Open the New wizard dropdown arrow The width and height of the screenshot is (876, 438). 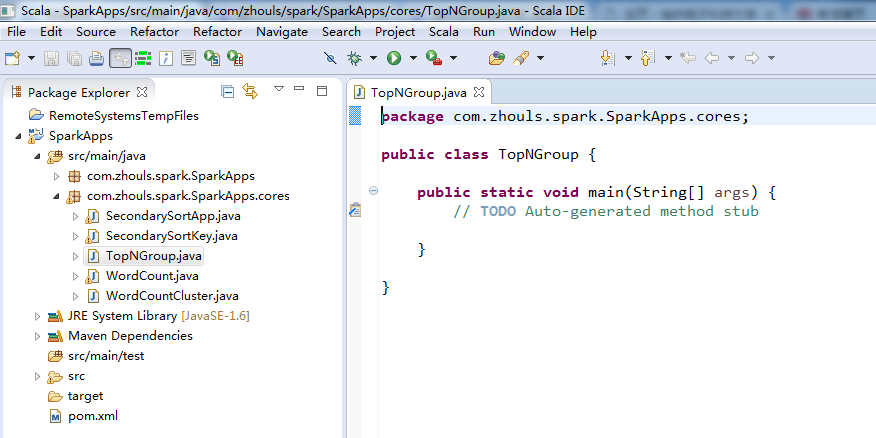[x=31, y=58]
